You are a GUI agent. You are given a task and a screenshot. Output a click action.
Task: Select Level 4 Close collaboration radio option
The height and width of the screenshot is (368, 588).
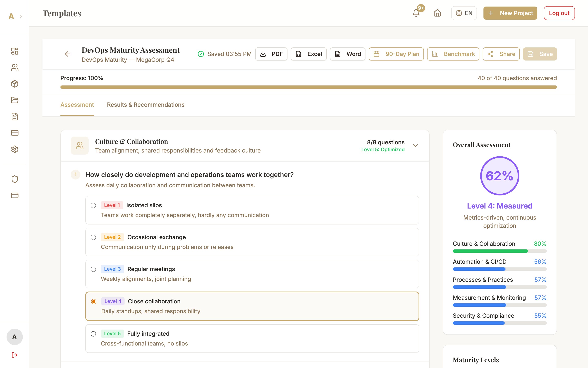point(94,302)
